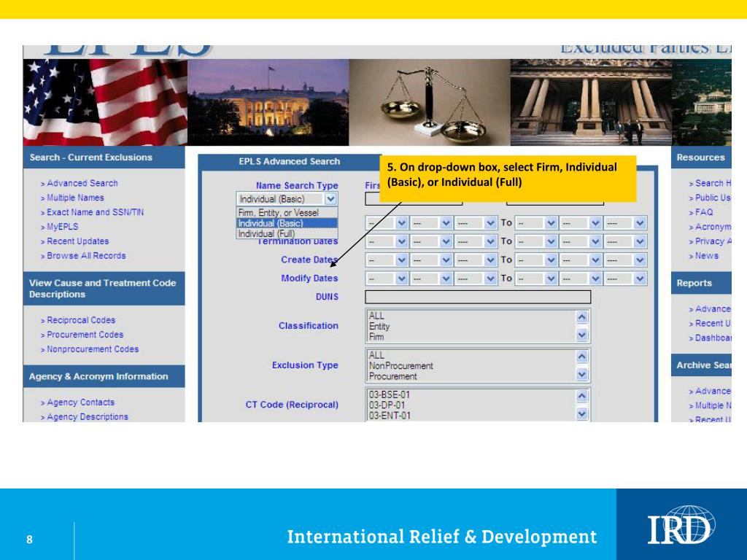Open last end dropdown in Modify Dates row

640,279
